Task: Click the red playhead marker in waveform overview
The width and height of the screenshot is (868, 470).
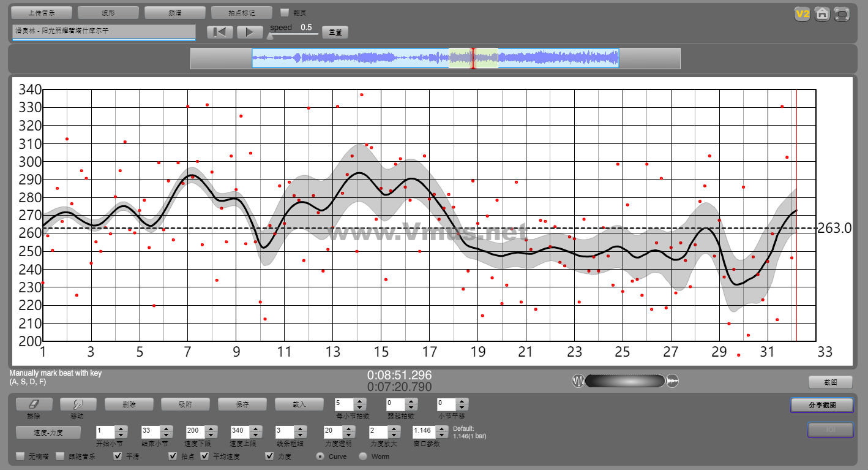Action: 473,58
